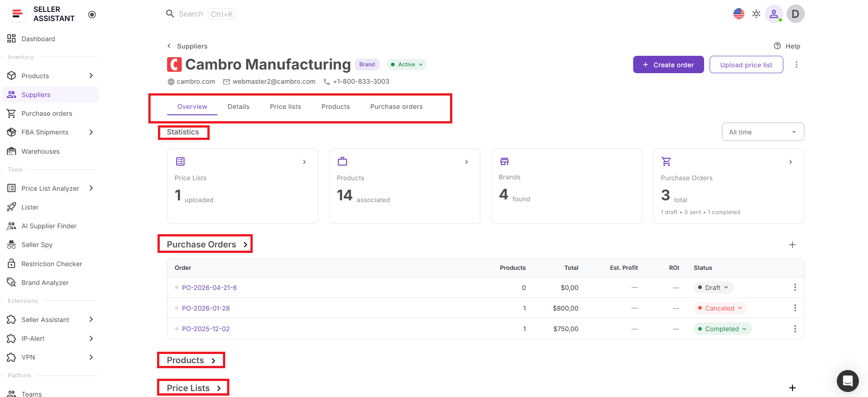Open the purple user account icon

(x=774, y=14)
